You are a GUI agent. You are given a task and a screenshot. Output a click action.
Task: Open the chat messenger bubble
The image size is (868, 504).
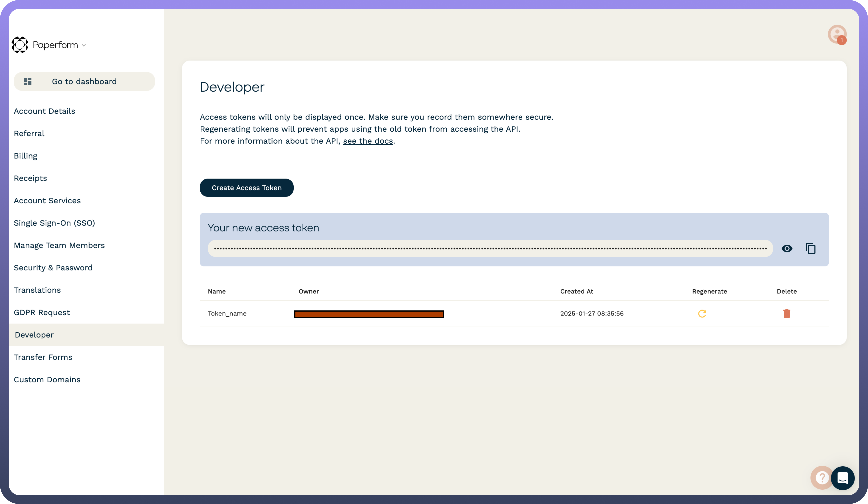pos(843,478)
